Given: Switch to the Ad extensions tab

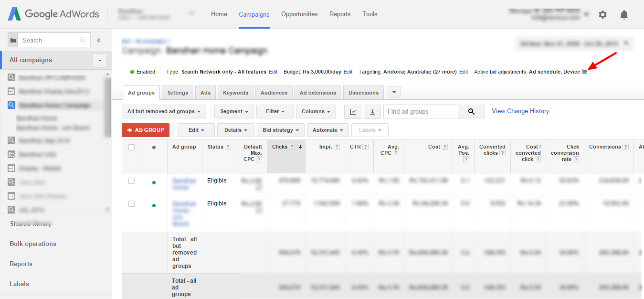Looking at the screenshot, I should pos(319,93).
